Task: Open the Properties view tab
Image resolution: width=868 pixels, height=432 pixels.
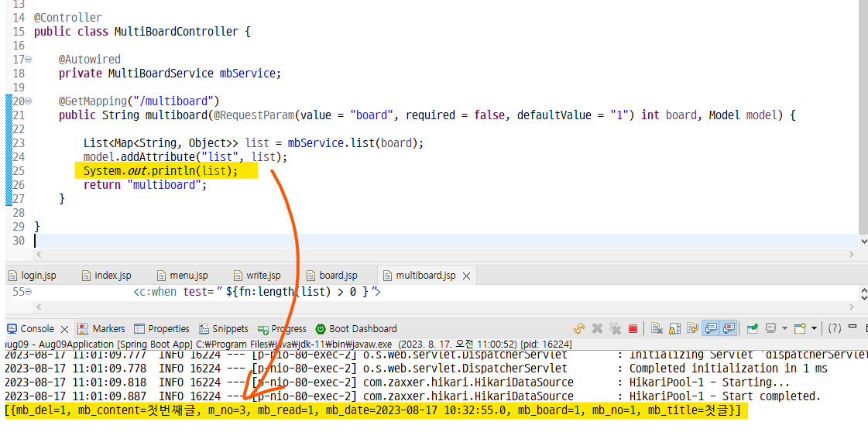Action: 162,328
